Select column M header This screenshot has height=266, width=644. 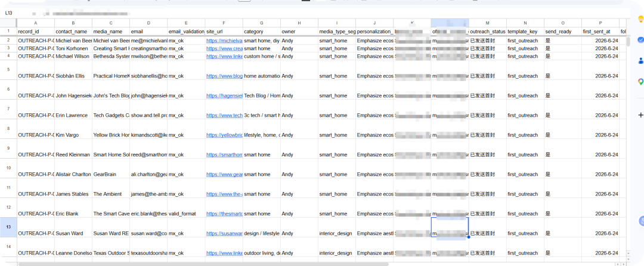click(488, 23)
